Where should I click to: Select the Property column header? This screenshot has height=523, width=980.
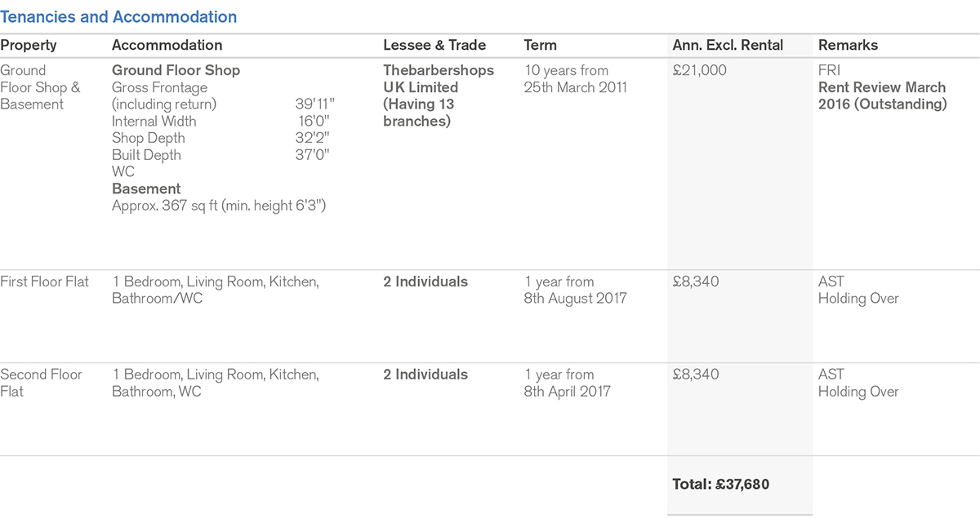click(x=28, y=46)
